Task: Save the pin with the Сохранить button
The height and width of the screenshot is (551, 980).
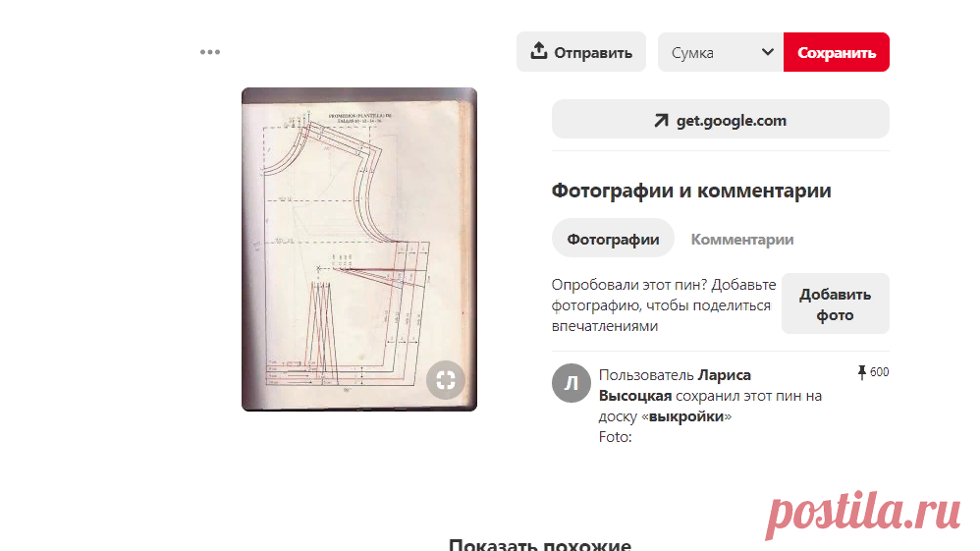Action: coord(836,52)
